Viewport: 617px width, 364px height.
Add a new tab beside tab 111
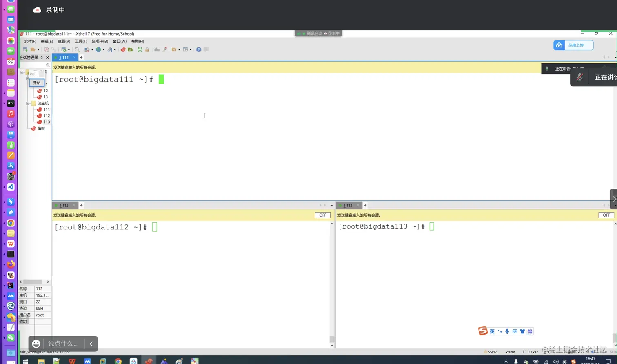pos(81,58)
